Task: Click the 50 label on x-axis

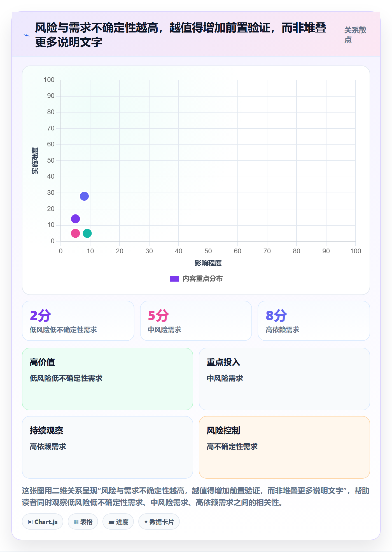Action: [208, 251]
